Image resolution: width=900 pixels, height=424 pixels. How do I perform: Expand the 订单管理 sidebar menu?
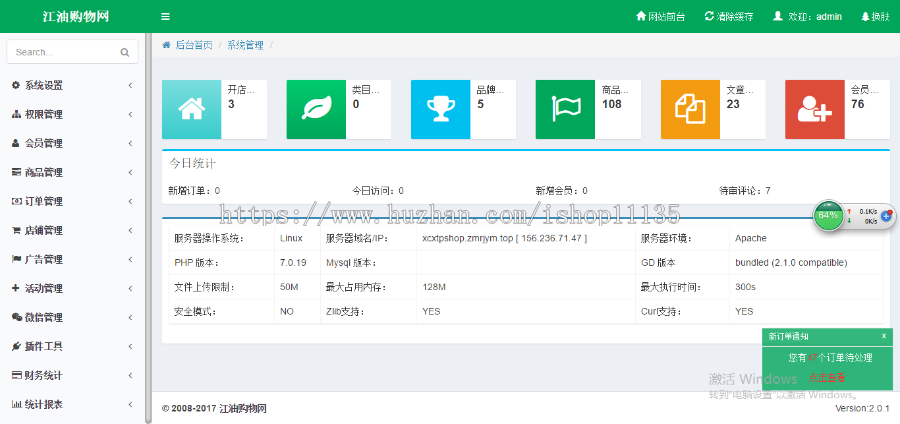(70, 201)
